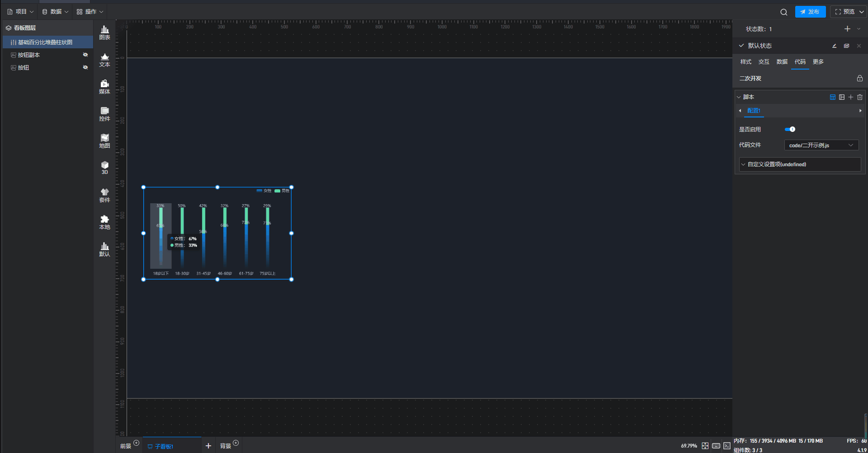
Task: Expand 自定义设置项(undefined) section
Action: (x=800, y=164)
